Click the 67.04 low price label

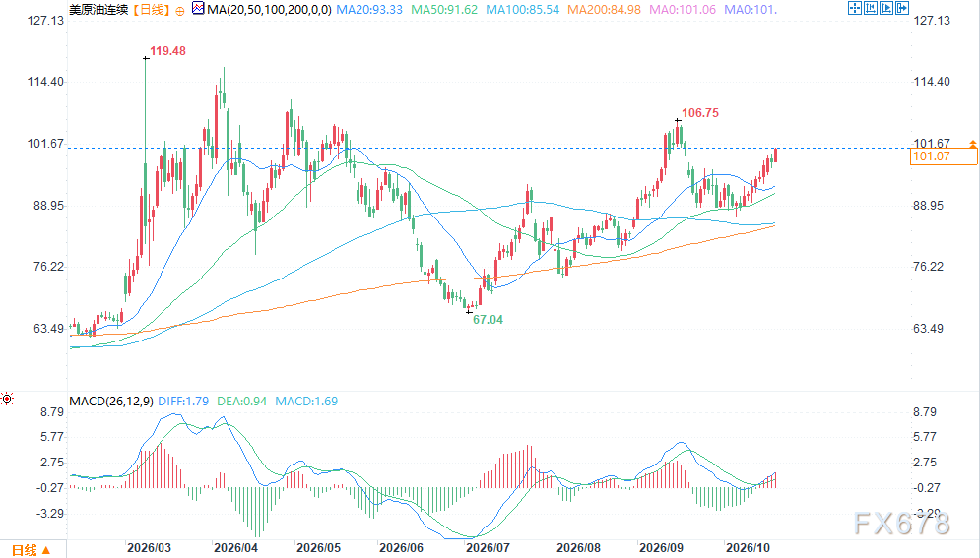[488, 320]
